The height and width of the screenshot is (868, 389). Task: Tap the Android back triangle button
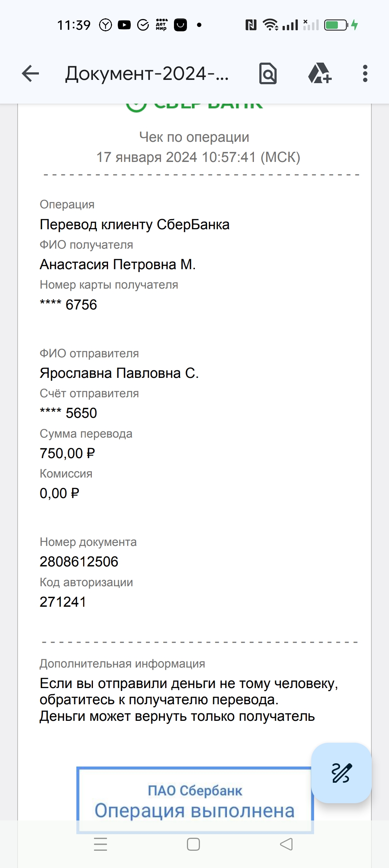(286, 844)
